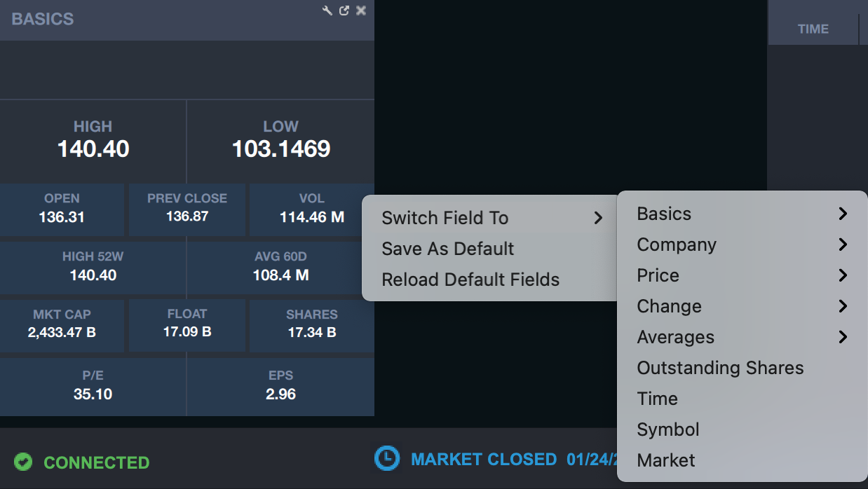Click the green connected status icon
The image size is (868, 489).
(x=23, y=462)
